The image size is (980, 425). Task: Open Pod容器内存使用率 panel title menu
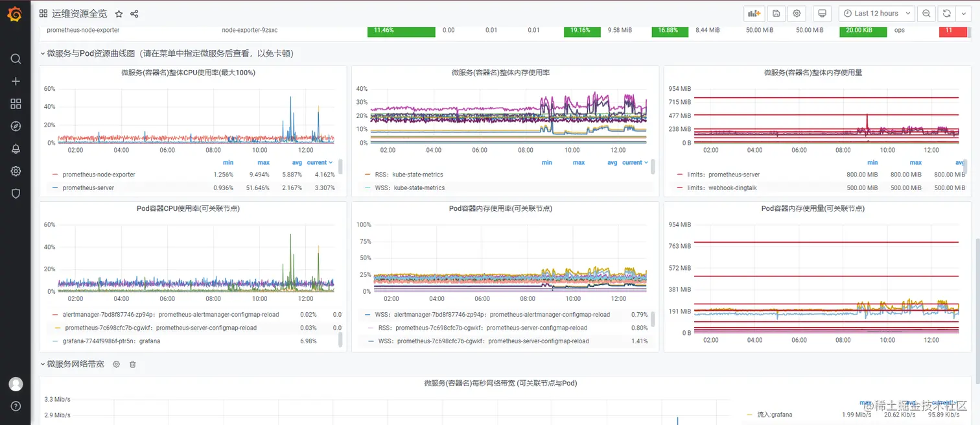point(500,209)
